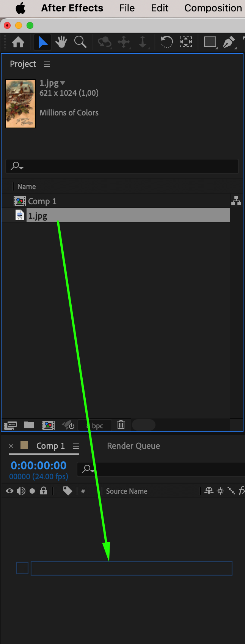The height and width of the screenshot is (644, 245).
Task: Select the Rectangle shape tool
Action: [210, 42]
